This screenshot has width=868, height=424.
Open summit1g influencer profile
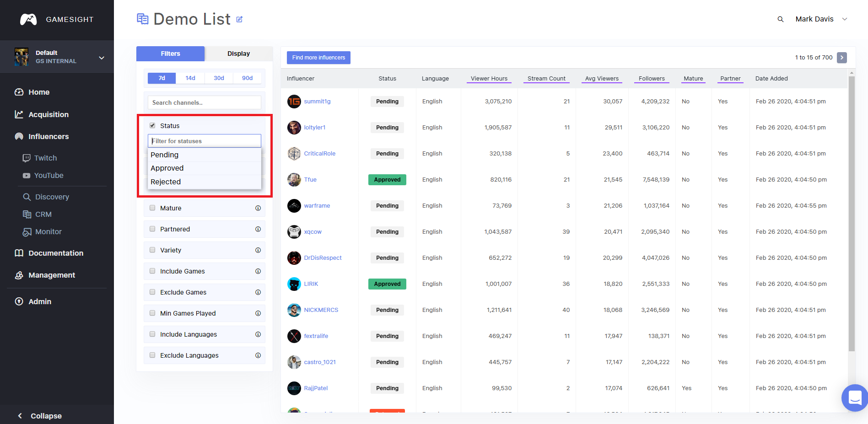317,102
